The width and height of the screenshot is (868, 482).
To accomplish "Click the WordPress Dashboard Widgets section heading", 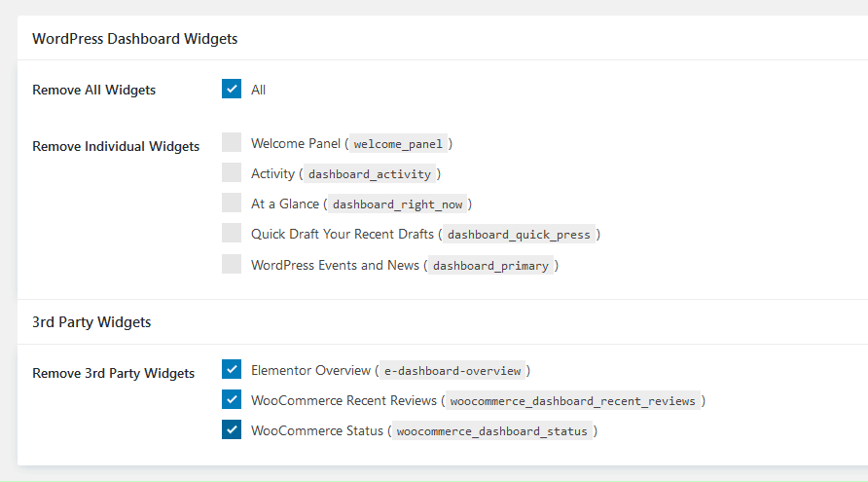I will click(x=135, y=39).
